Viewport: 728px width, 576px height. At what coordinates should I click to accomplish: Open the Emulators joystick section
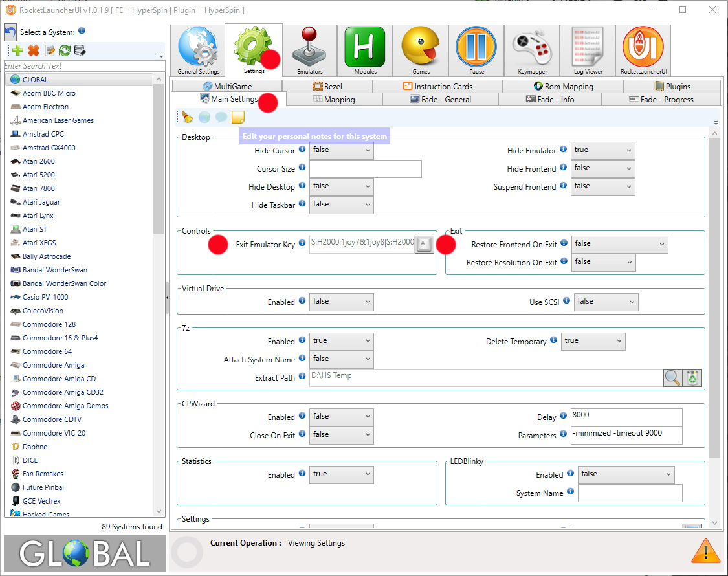pos(309,51)
